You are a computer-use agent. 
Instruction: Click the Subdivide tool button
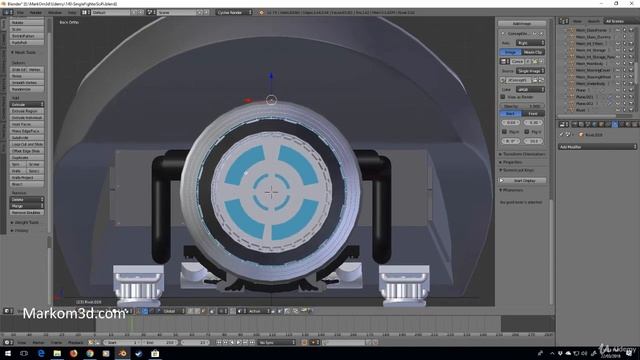(27, 138)
